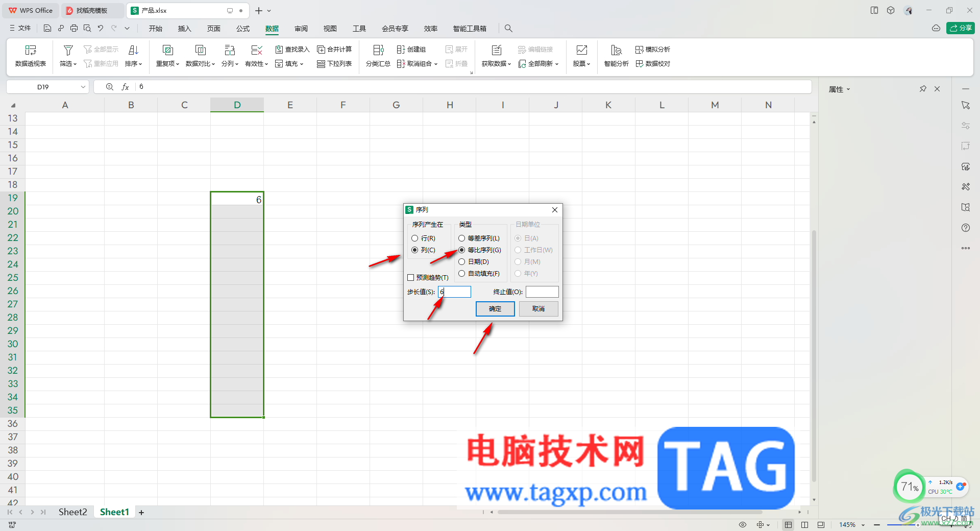
Task: Click the Text to Columns (分列) icon
Action: [230, 50]
